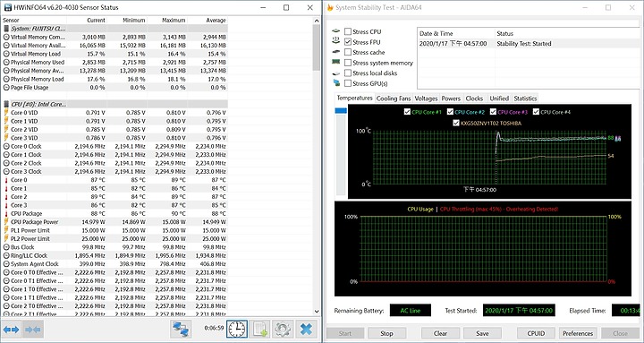
Task: Select the System Agent Clock sensor row
Action: 114,264
